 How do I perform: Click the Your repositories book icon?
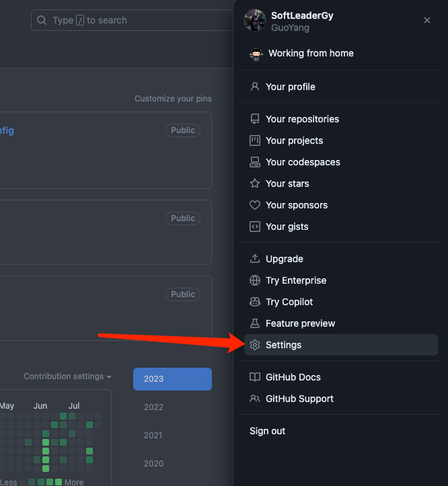pos(255,119)
